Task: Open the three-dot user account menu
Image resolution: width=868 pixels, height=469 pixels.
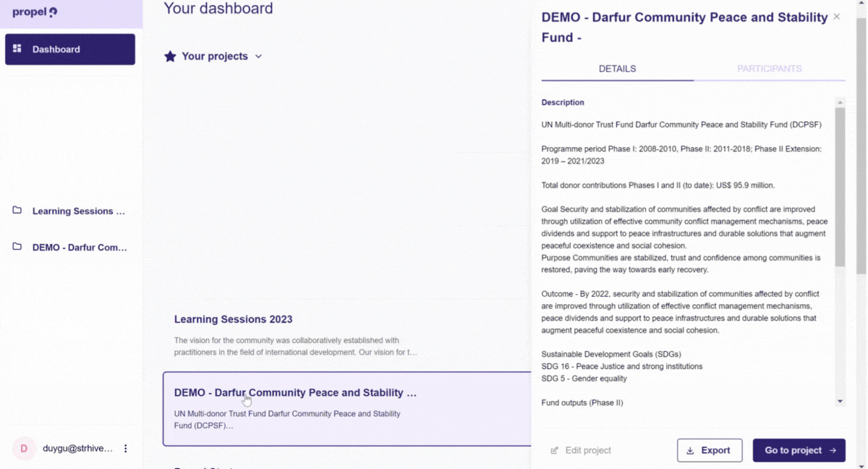Action: [125, 449]
